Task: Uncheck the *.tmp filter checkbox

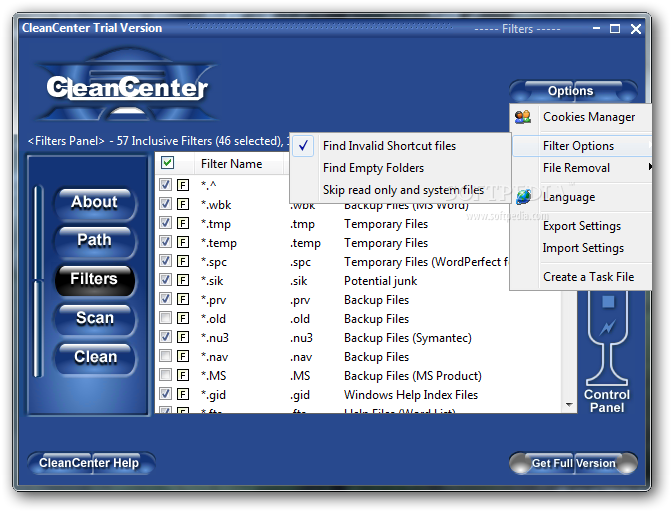Action: click(165, 223)
